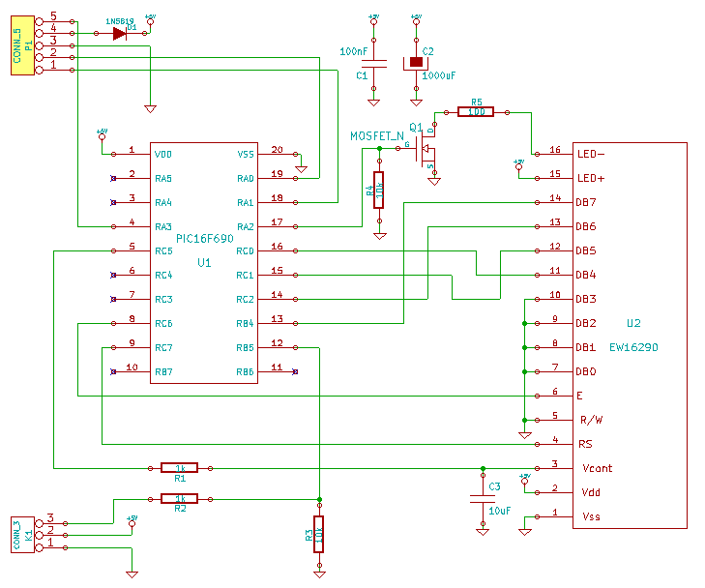
Task: Click the K1 CONN_3 connector body
Action: (22, 535)
